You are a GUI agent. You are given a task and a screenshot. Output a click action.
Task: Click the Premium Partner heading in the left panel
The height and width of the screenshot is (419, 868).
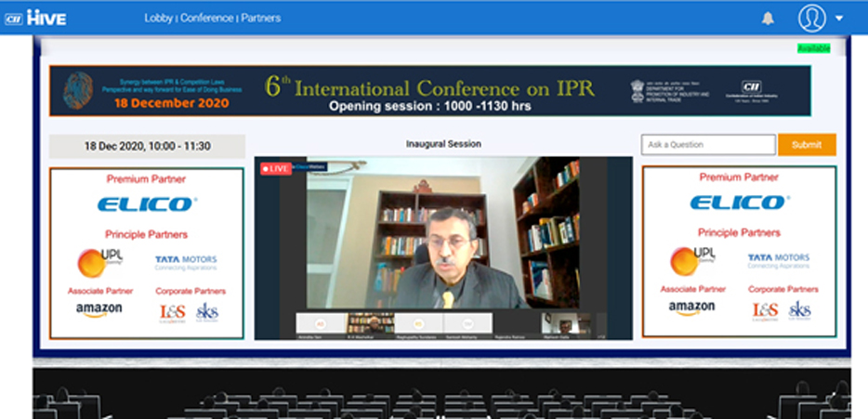[146, 179]
